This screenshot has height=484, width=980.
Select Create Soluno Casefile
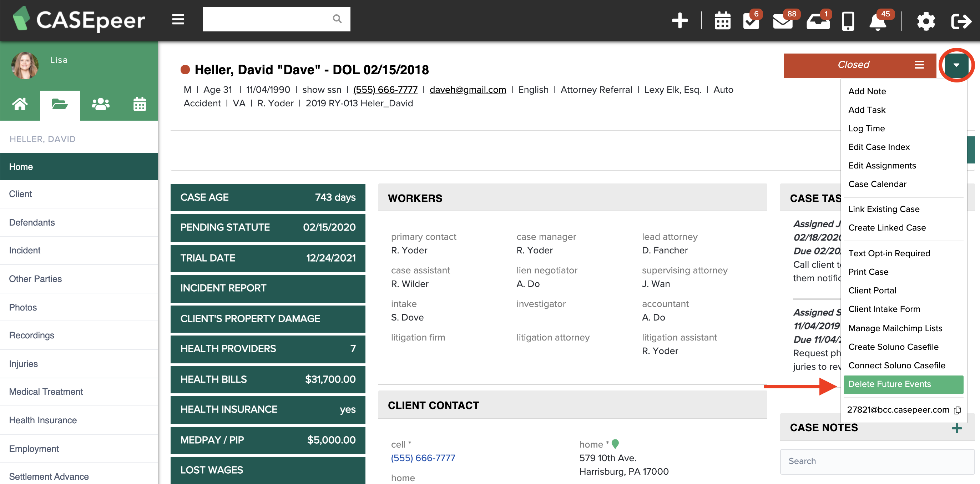pyautogui.click(x=893, y=347)
